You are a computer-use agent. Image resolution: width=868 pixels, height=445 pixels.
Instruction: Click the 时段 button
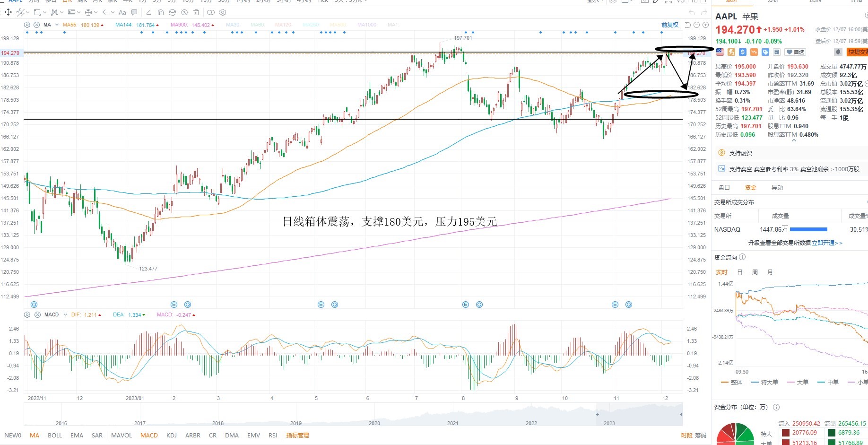point(687,436)
